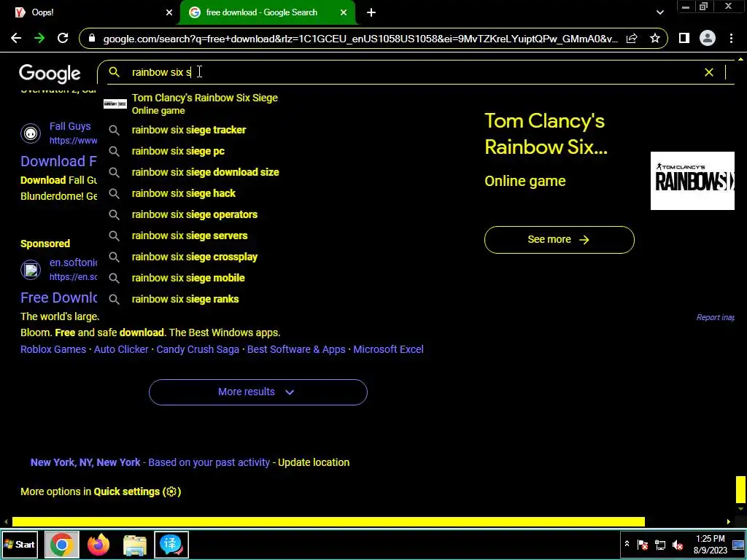
Task: Click New York, NY, New York location
Action: pyautogui.click(x=85, y=462)
